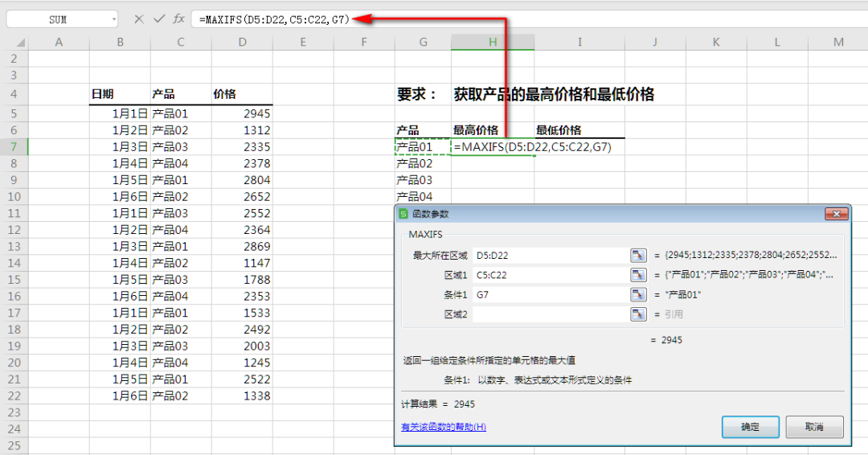Image resolution: width=868 pixels, height=455 pixels.
Task: Confirm formula with the checkmark icon
Action: [159, 18]
